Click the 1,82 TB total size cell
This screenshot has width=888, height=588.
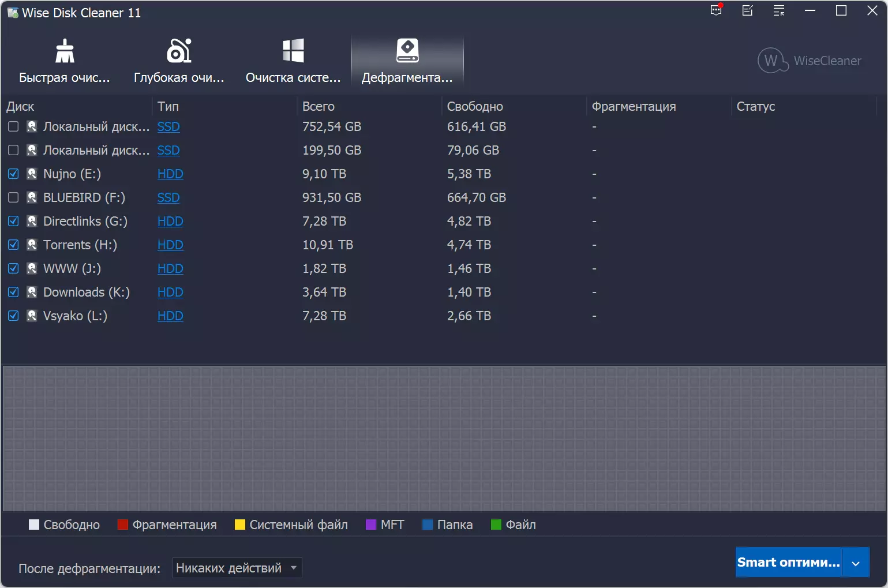point(324,268)
